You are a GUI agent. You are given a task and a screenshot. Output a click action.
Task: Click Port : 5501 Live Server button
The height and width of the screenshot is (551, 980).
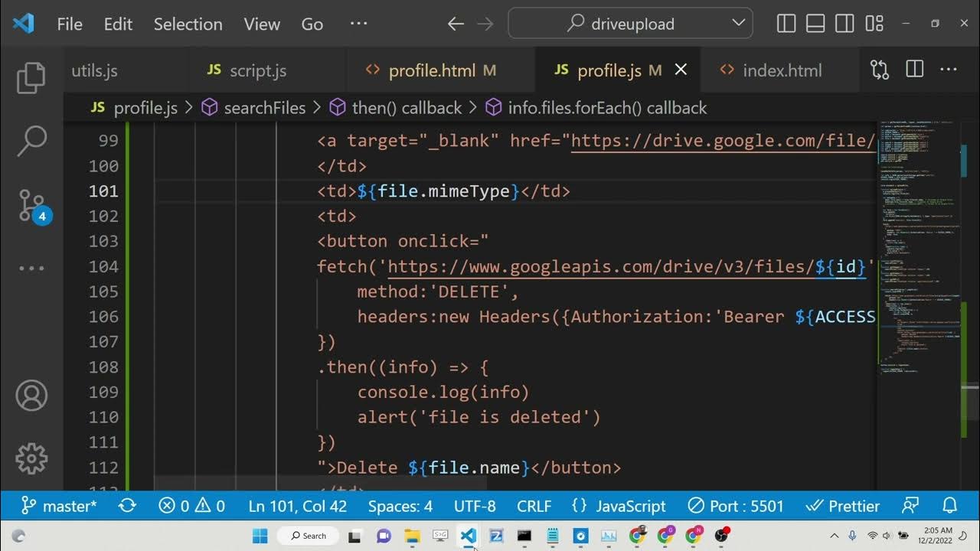coord(735,506)
